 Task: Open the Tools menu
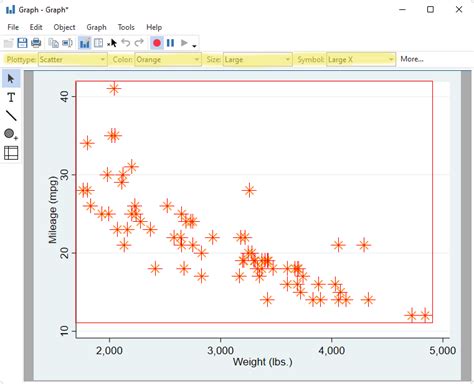(126, 27)
